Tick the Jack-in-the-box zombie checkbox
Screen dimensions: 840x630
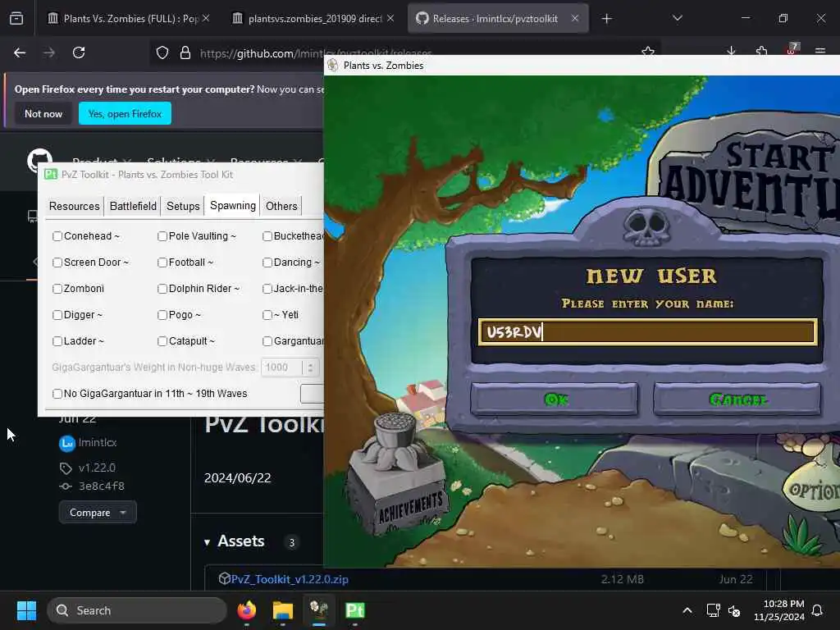(267, 289)
